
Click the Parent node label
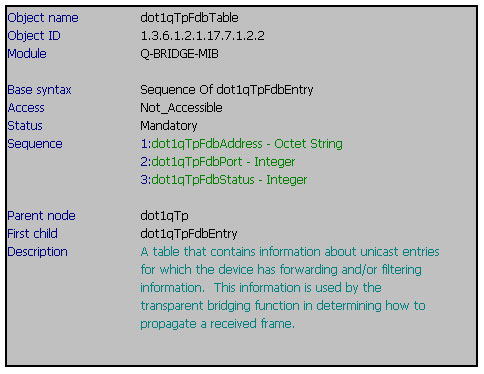click(x=41, y=216)
